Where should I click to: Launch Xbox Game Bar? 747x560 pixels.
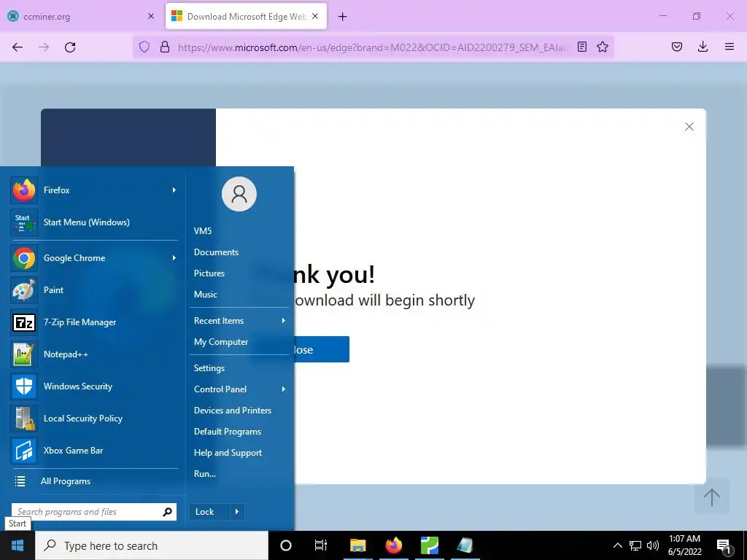tap(94, 451)
